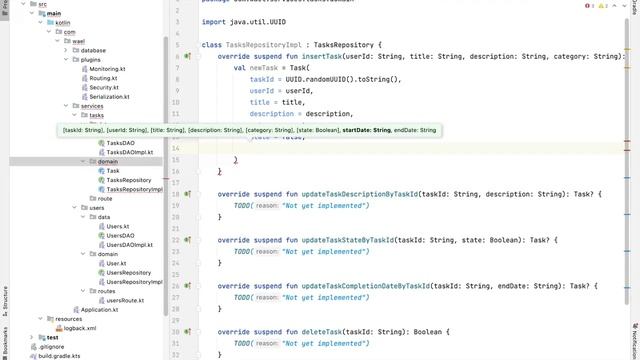The width and height of the screenshot is (640, 360).
Task: Click 'import java.util.UUID' line
Action: pos(244,22)
